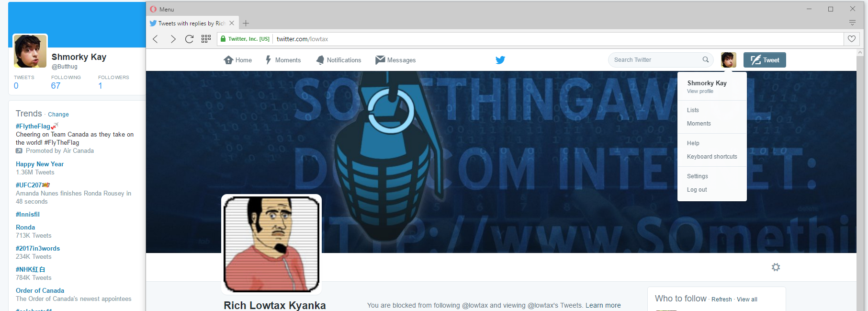This screenshot has width=868, height=311.
Task: Click the Tweet compose button
Action: click(765, 60)
